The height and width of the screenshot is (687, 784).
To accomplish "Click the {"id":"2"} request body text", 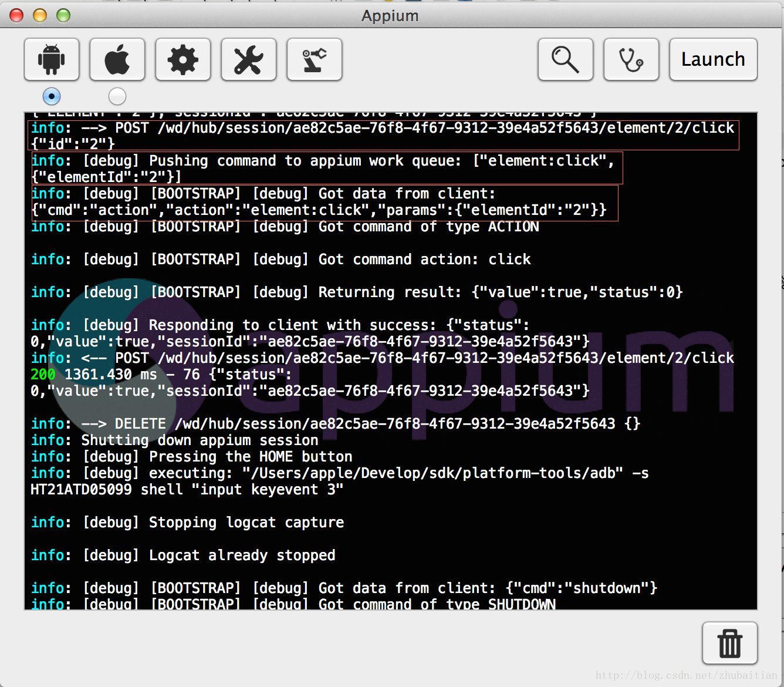I will (73, 144).
